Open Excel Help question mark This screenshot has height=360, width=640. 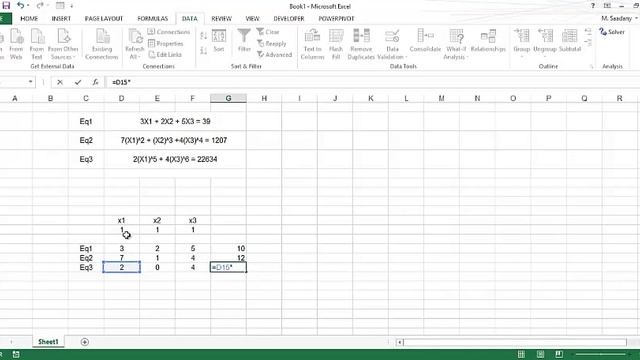(592, 6)
